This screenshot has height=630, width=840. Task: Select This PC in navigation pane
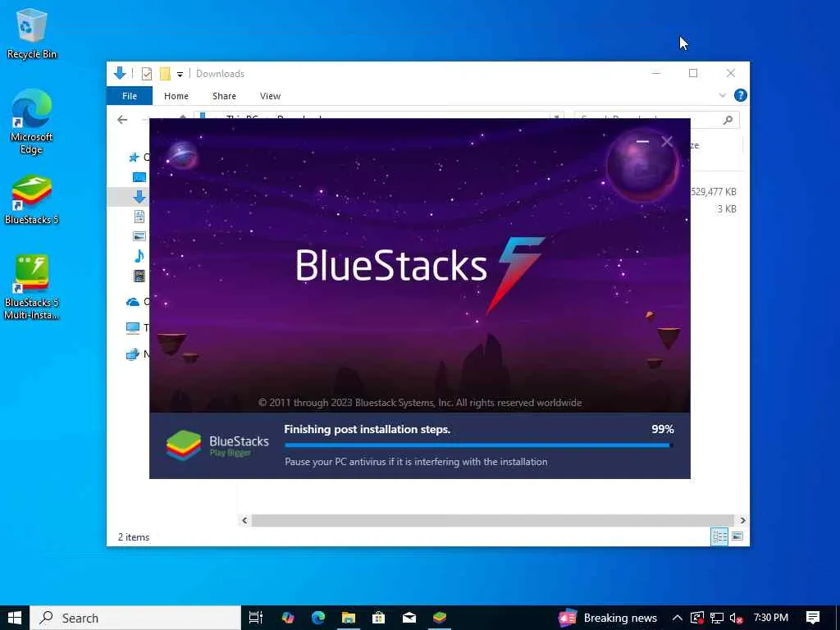click(x=133, y=328)
